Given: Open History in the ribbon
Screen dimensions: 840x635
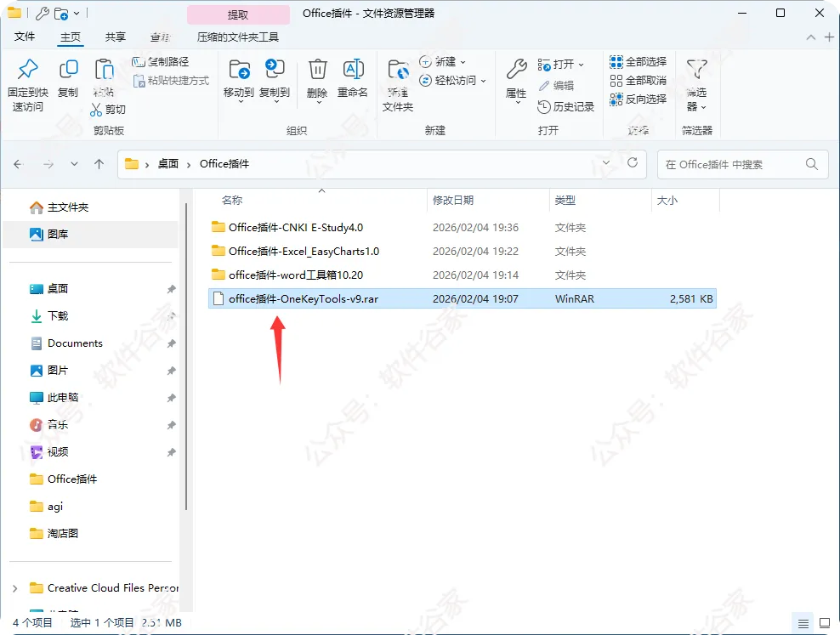Looking at the screenshot, I should click(565, 107).
